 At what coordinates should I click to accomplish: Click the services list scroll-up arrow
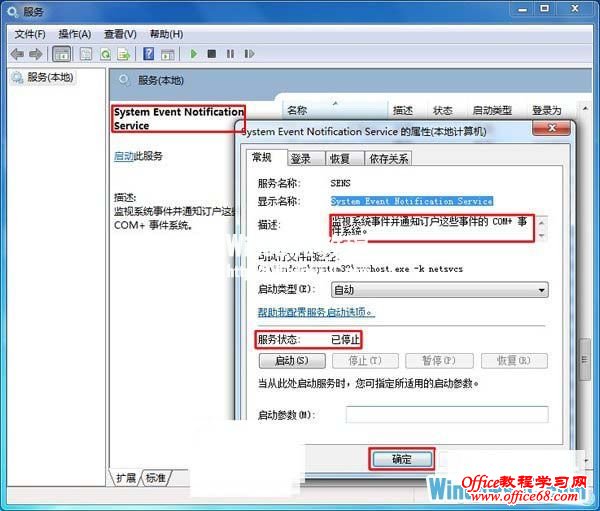click(585, 109)
